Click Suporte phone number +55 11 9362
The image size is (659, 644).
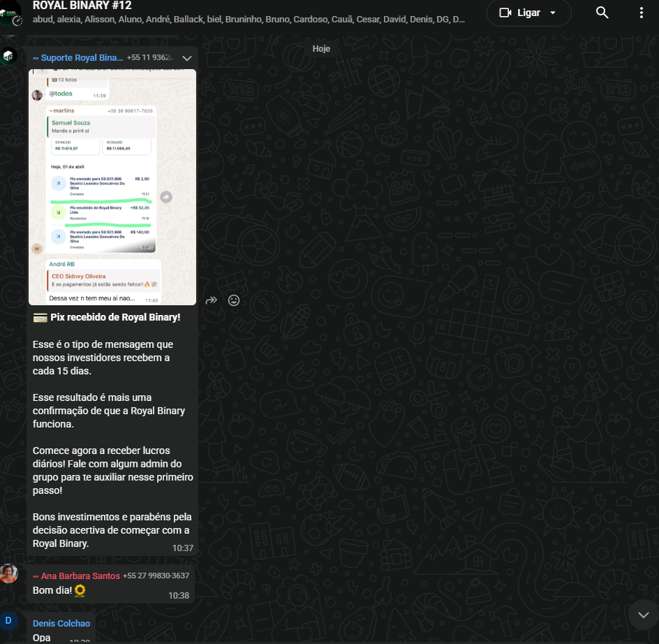[x=150, y=58]
